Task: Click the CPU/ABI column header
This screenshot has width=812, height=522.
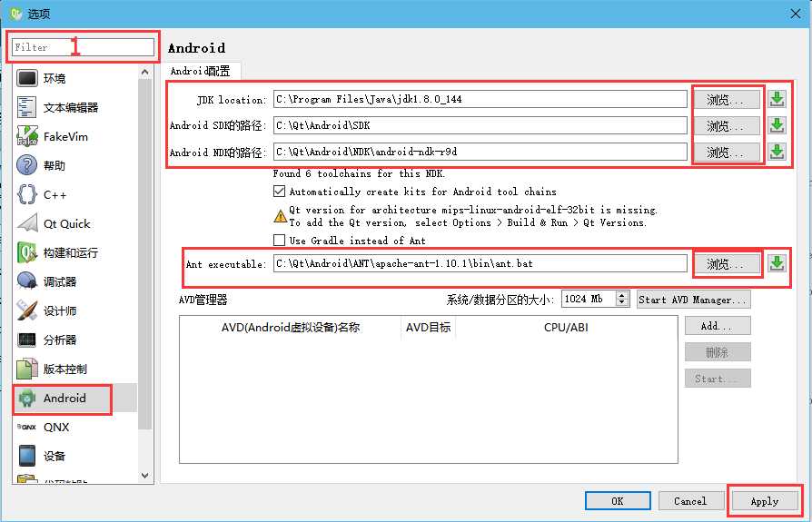Action: tap(566, 328)
